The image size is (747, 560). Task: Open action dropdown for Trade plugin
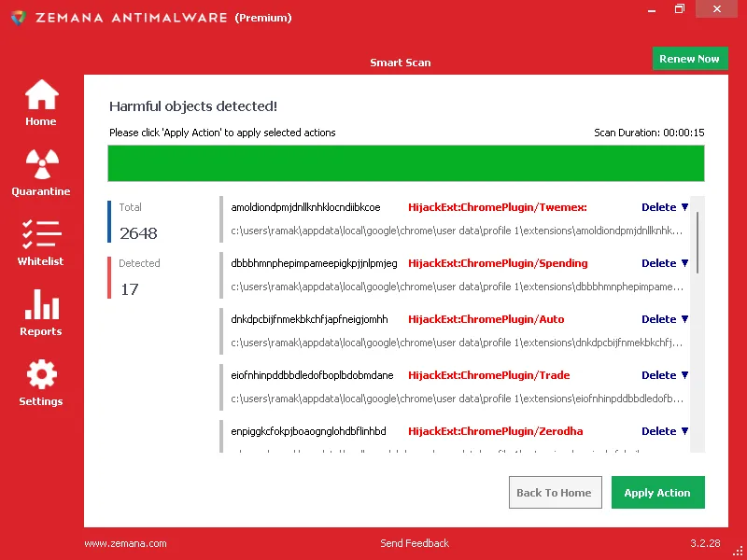tap(665, 375)
